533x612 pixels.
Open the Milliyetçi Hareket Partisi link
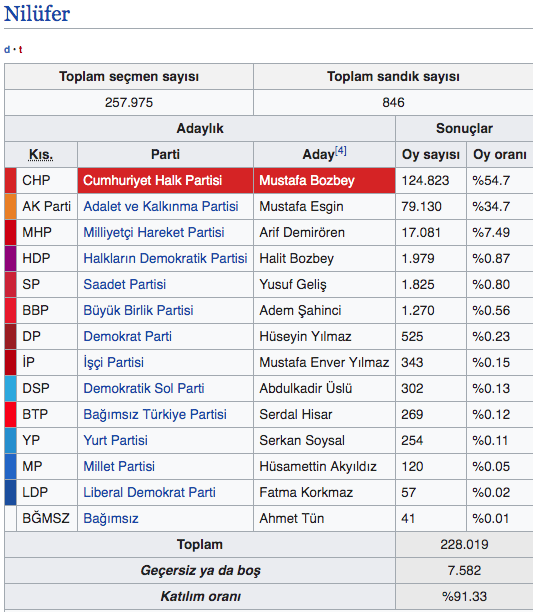tap(154, 233)
